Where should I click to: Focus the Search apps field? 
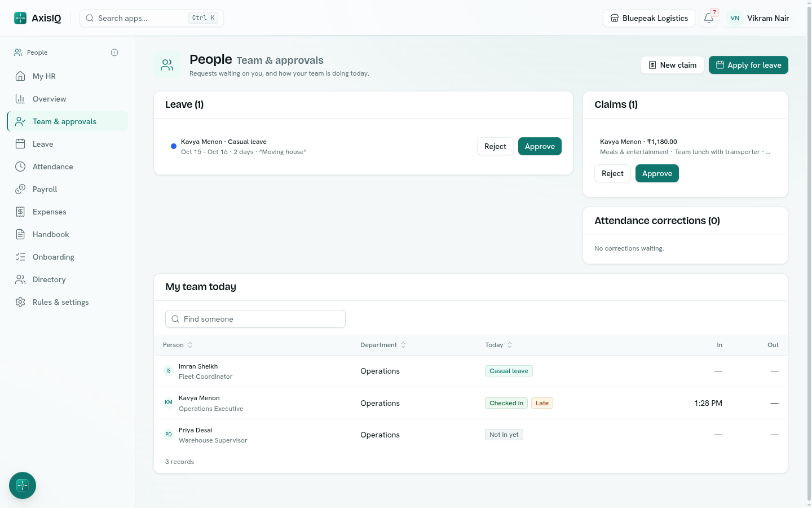(x=152, y=18)
